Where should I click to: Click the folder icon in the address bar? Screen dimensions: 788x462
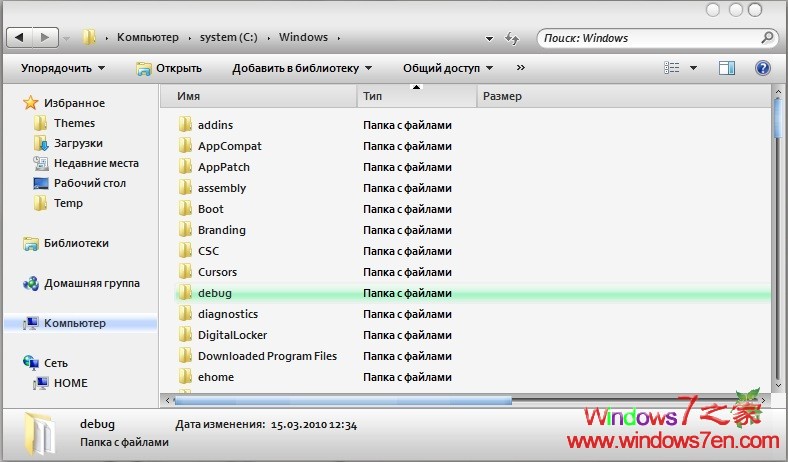click(89, 37)
